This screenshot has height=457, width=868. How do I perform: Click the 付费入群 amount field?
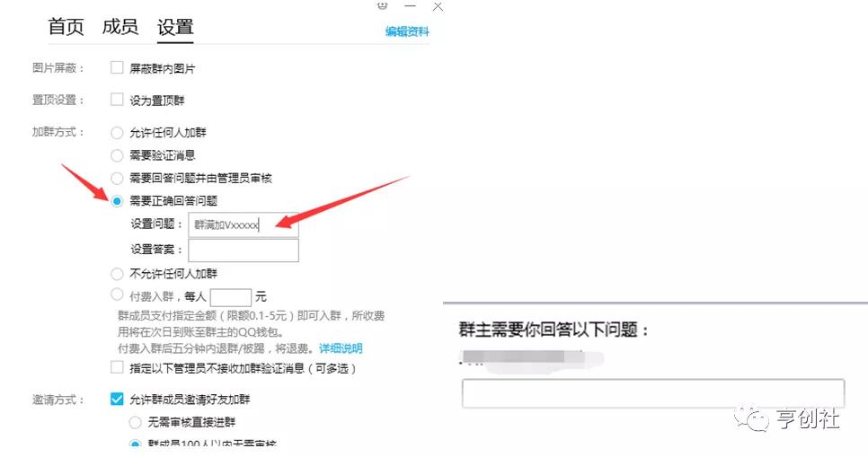(231, 297)
